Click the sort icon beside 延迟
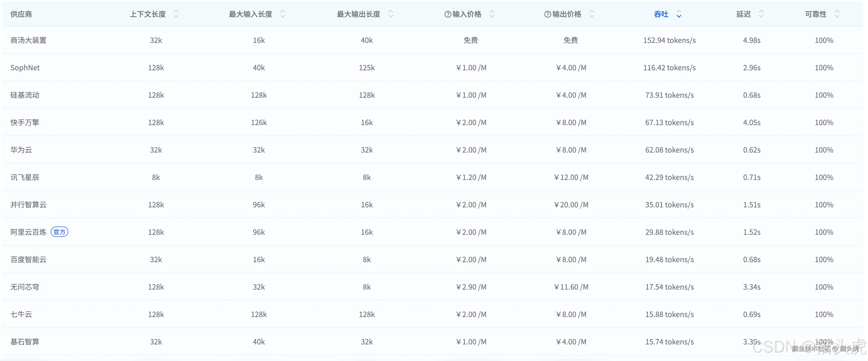Screen dimensions: 868x361 (x=761, y=14)
